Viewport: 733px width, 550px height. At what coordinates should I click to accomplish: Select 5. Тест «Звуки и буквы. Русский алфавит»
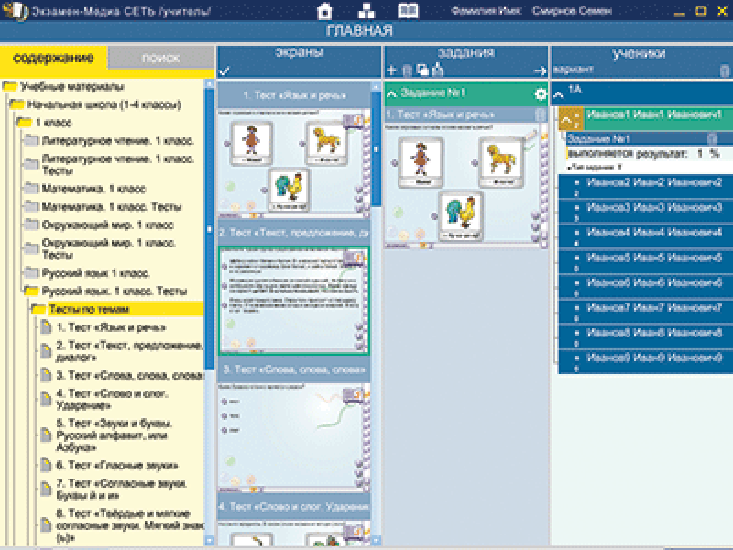click(x=115, y=435)
